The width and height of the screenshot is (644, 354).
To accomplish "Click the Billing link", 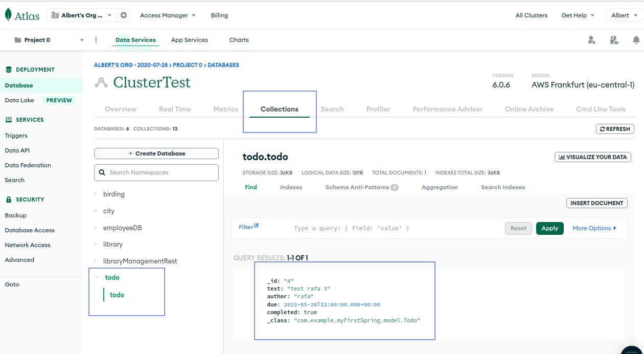I will coord(219,15).
